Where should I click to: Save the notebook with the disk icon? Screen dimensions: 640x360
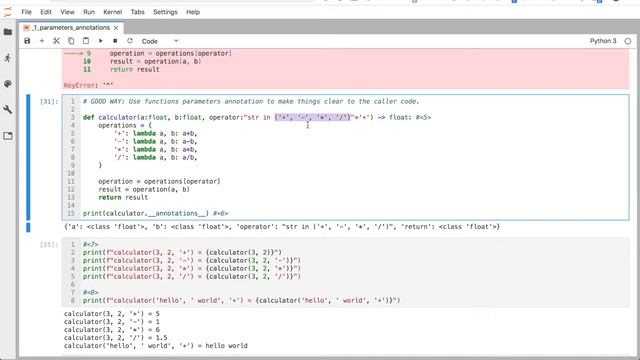pos(27,41)
